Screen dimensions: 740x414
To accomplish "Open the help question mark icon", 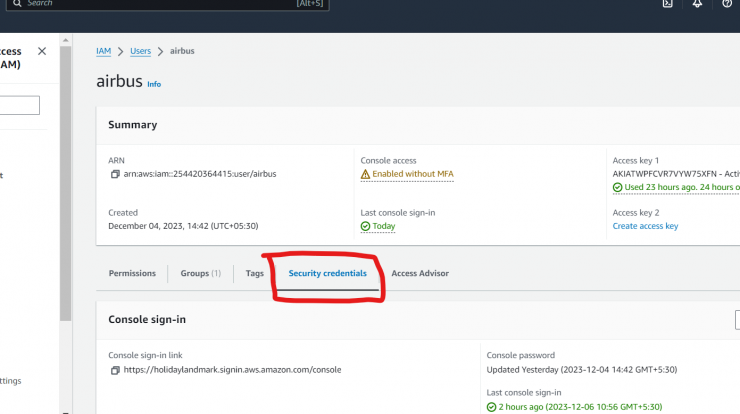I will (727, 4).
